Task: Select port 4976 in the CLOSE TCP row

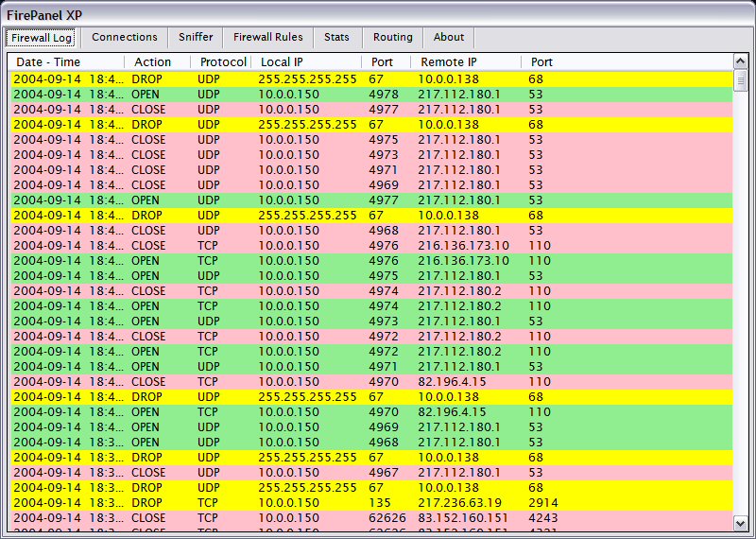Action: [384, 246]
